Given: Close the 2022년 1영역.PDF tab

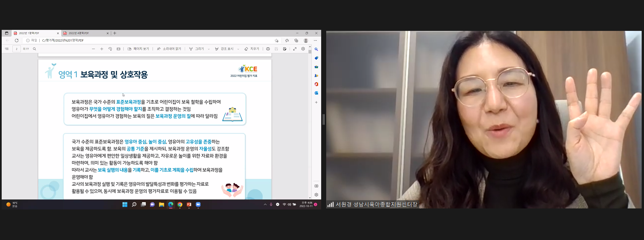Looking at the screenshot, I should pyautogui.click(x=58, y=33).
